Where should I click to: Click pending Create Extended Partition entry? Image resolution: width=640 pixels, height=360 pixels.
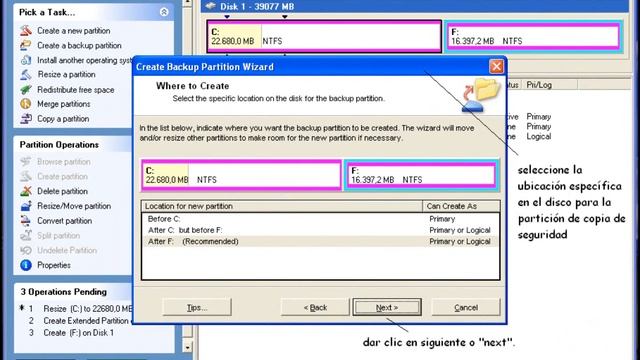point(87,321)
